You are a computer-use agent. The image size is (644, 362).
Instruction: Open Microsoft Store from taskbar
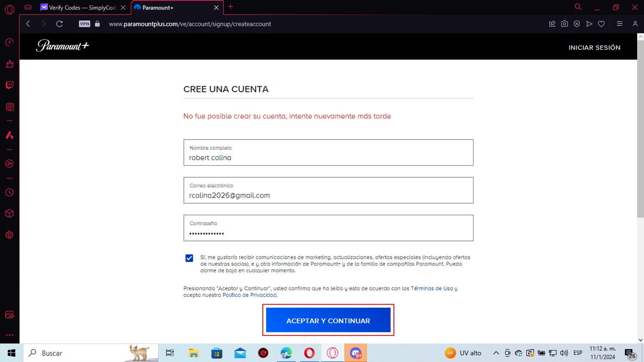[x=217, y=353]
